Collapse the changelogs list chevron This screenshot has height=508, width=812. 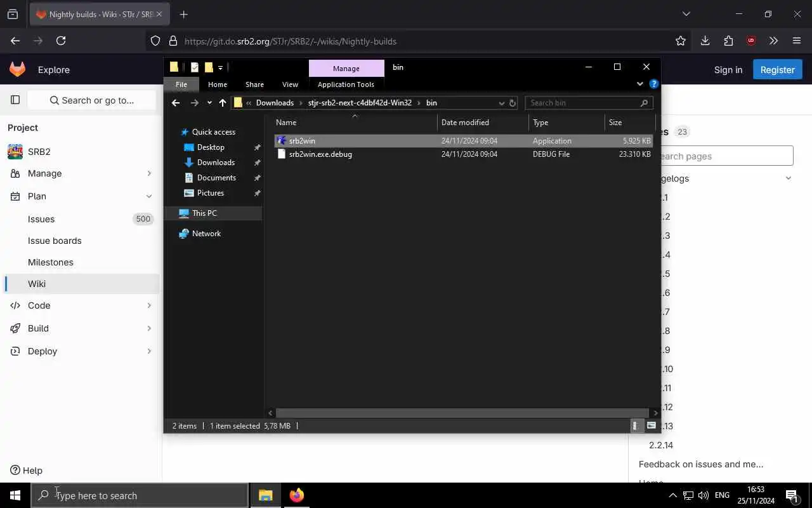[789, 178]
